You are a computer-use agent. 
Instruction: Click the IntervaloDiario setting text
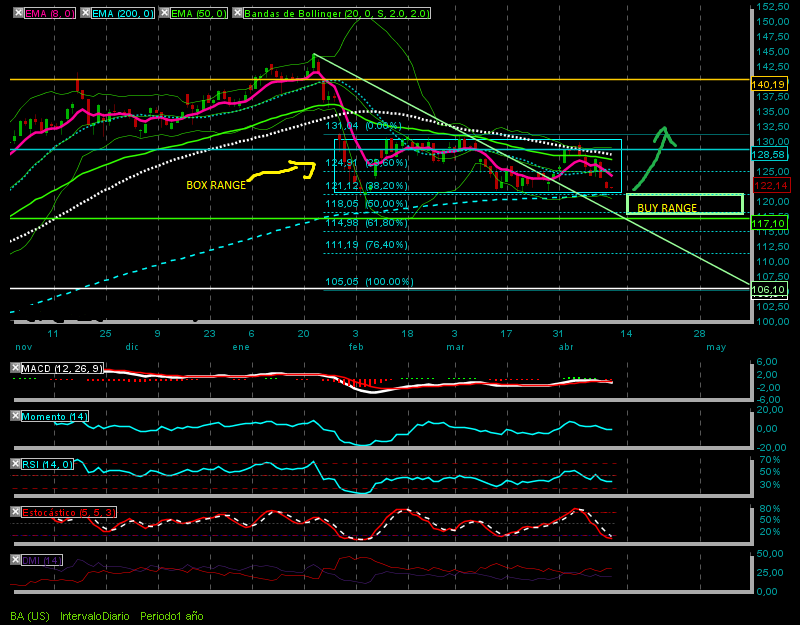[x=95, y=616]
